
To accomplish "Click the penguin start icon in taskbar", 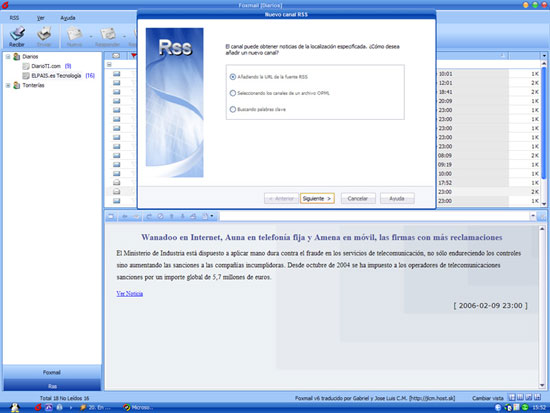I will click(15, 407).
